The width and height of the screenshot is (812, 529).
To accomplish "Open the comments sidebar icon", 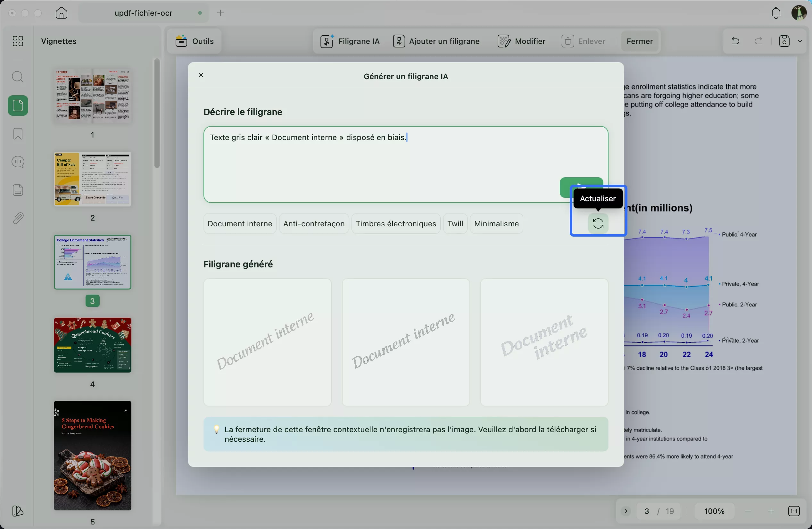I will point(18,162).
